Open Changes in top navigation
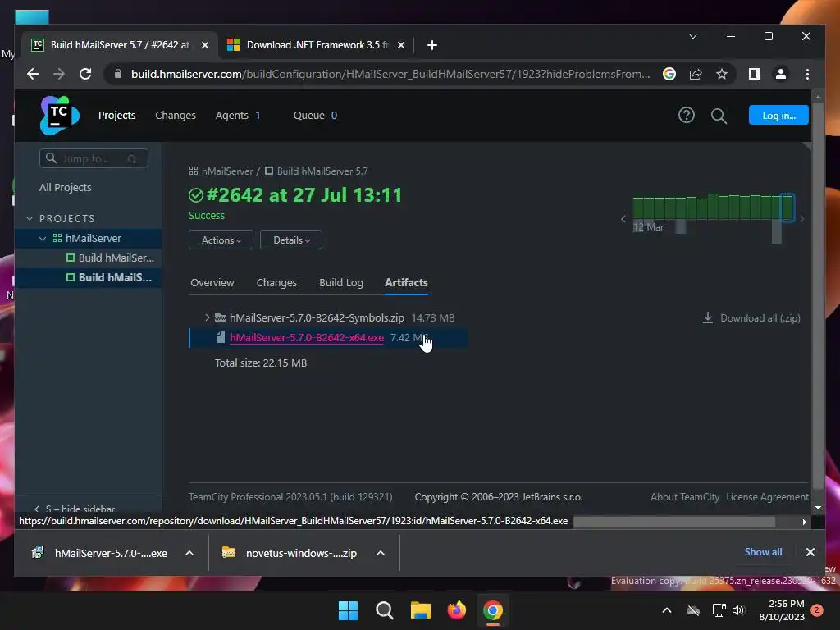 pos(176,115)
